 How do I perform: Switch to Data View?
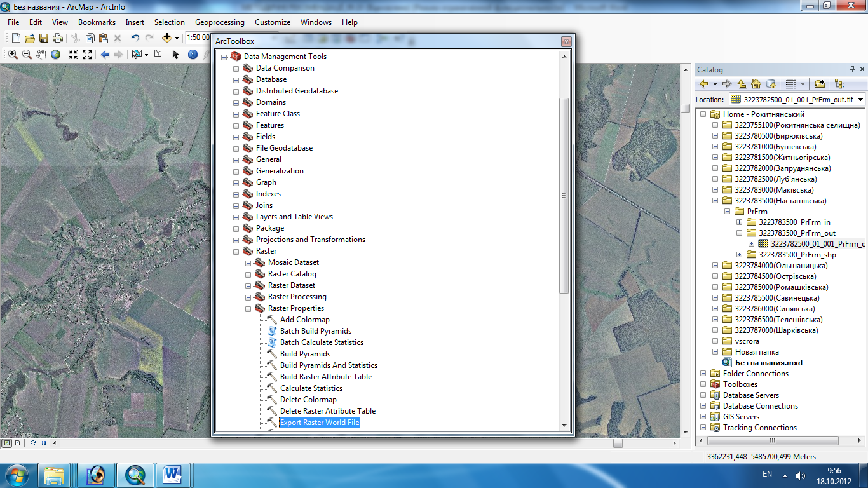click(x=6, y=443)
